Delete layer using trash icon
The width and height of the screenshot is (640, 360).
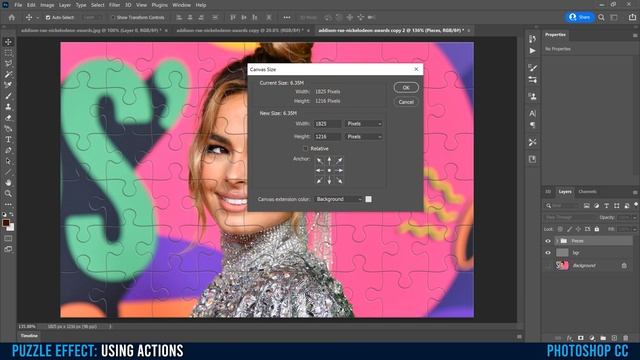click(x=626, y=338)
